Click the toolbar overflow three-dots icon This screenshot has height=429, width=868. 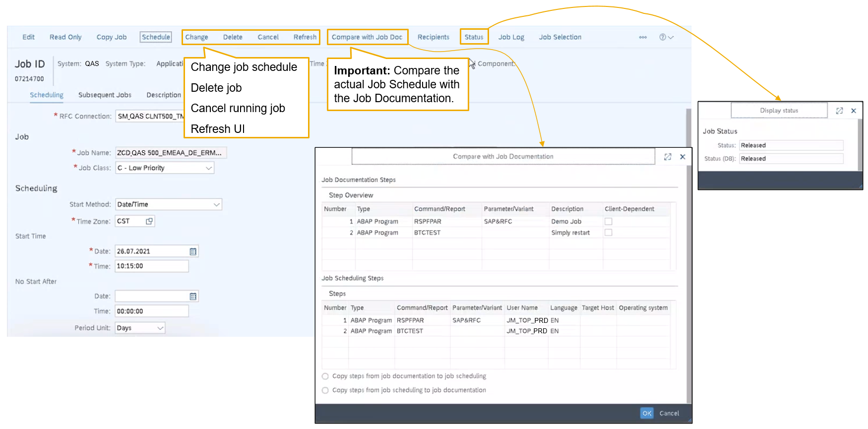[x=643, y=37]
